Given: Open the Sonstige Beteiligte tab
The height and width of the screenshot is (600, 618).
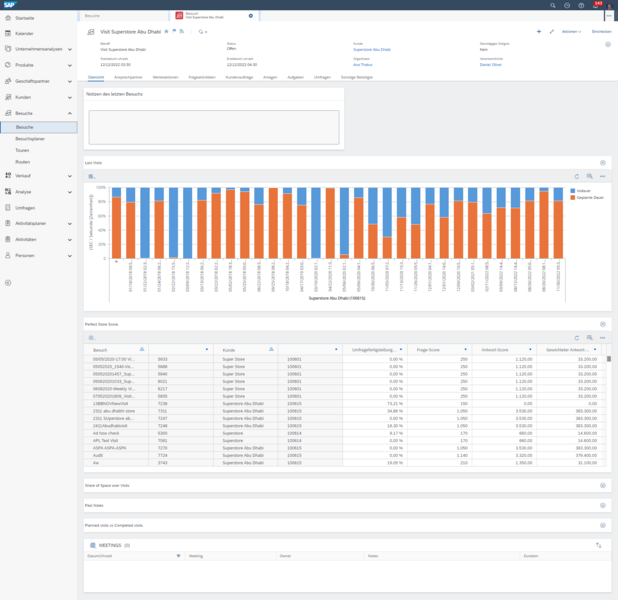Looking at the screenshot, I should point(357,77).
